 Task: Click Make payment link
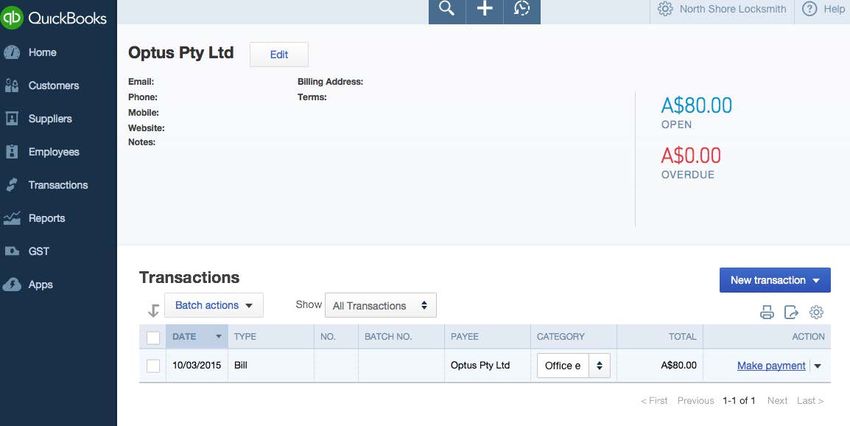tap(771, 366)
